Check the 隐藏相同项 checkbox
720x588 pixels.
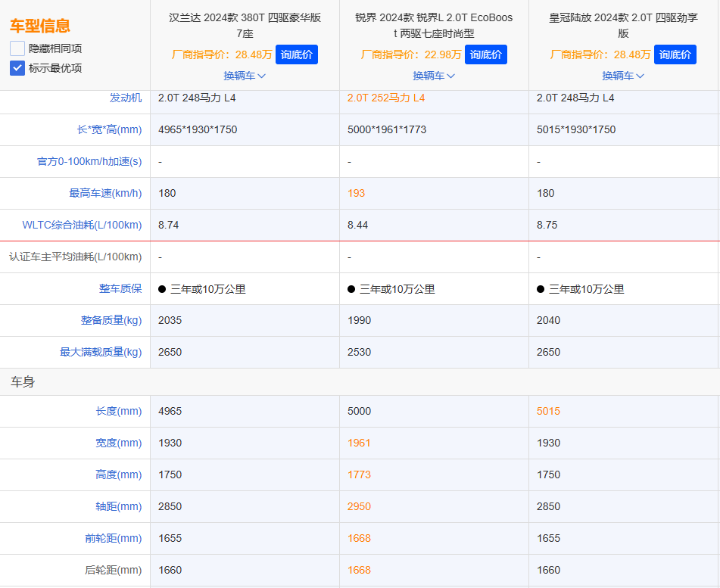(17, 48)
